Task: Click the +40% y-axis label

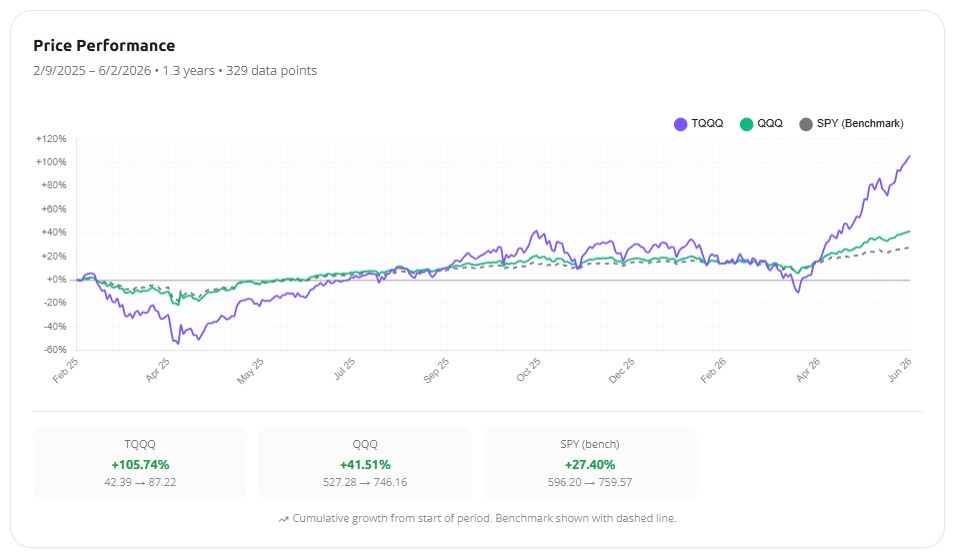Action: pos(54,232)
